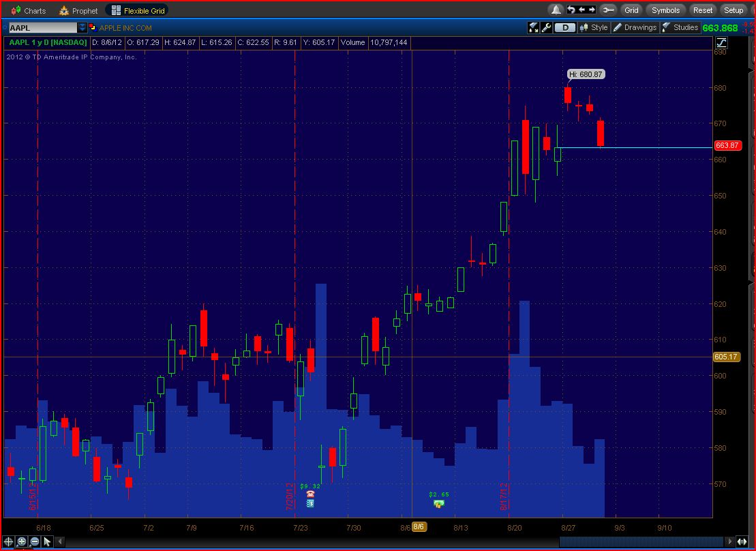Click the R: 9.61 range value
Viewport: 756px width, 551px height.
click(286, 42)
